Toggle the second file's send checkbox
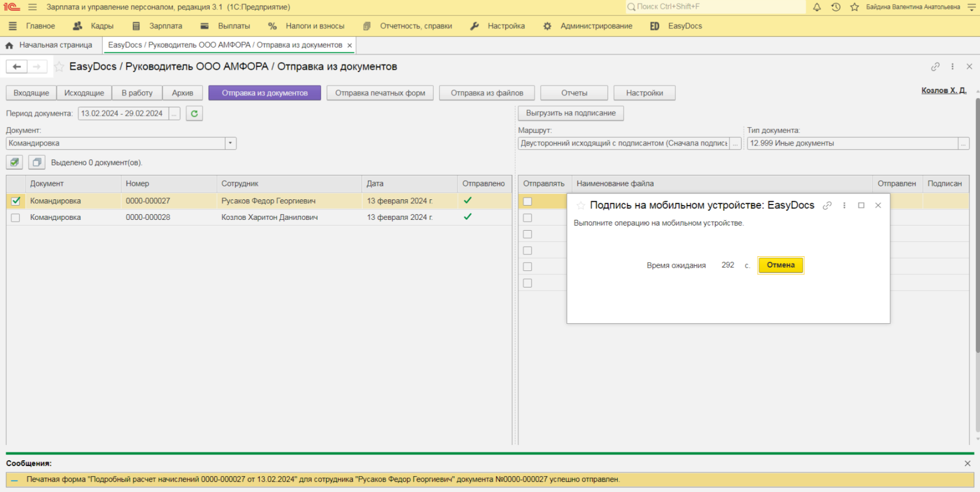 click(528, 218)
